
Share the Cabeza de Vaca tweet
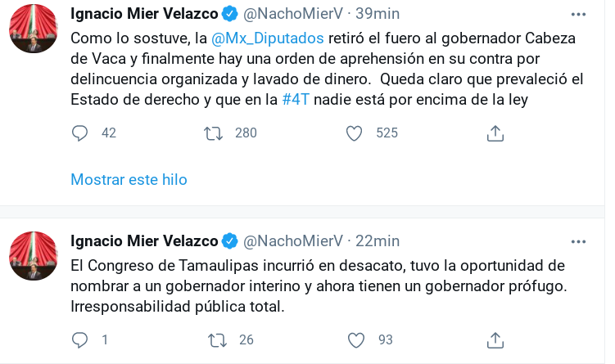tap(495, 133)
